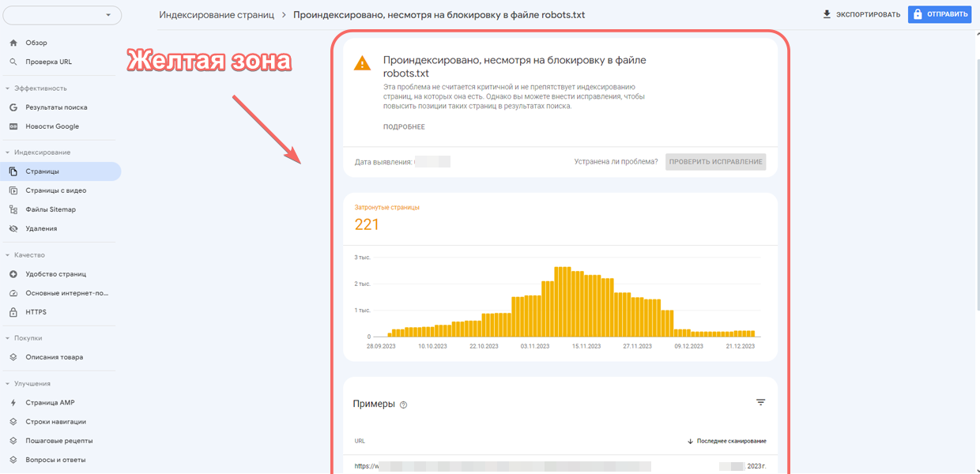Open the property selector dropdown

coord(62,16)
